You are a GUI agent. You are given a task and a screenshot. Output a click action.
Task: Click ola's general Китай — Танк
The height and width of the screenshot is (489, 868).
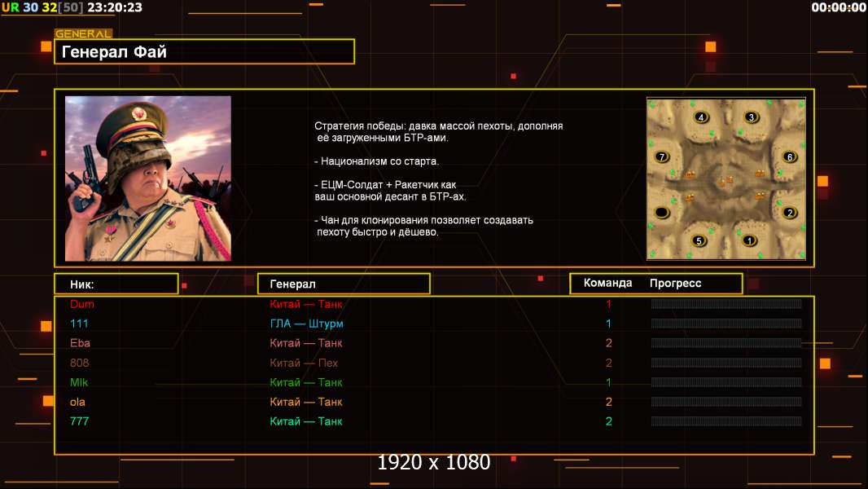tap(305, 402)
